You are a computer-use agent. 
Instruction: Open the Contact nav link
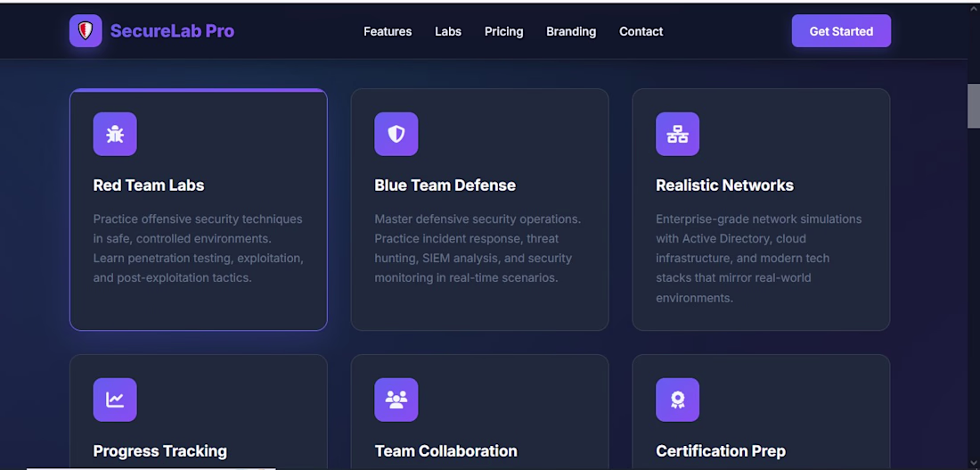click(641, 31)
